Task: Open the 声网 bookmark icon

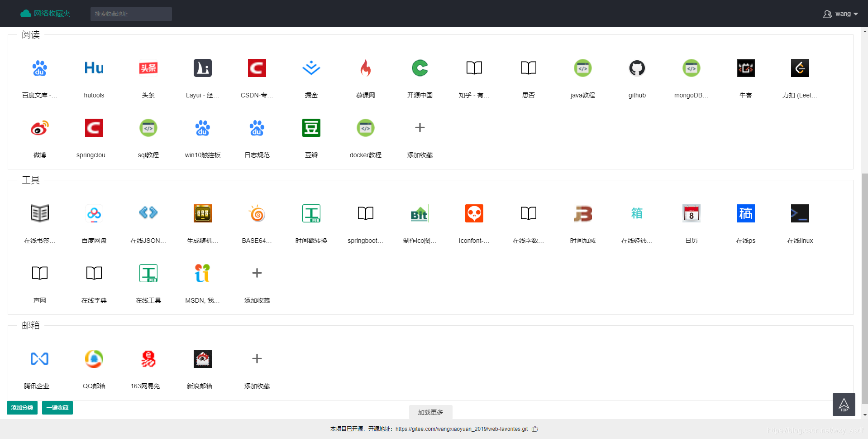Action: coord(40,273)
